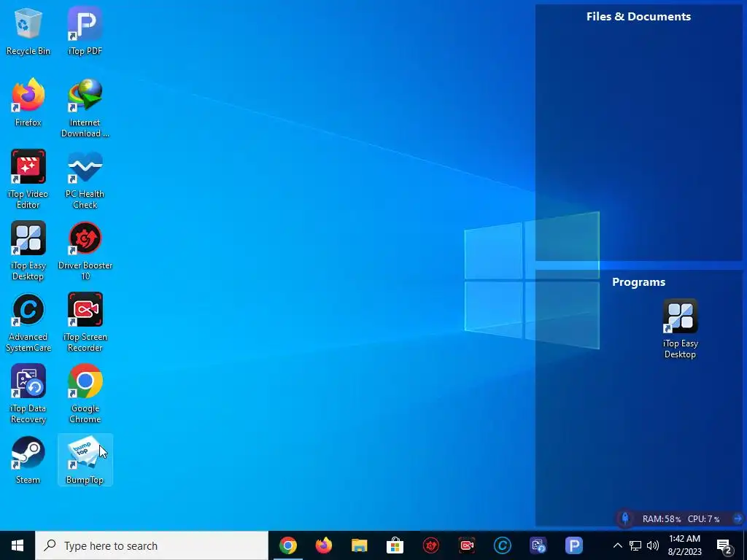This screenshot has width=747, height=560.
Task: Open the volume control in tray
Action: pyautogui.click(x=653, y=545)
